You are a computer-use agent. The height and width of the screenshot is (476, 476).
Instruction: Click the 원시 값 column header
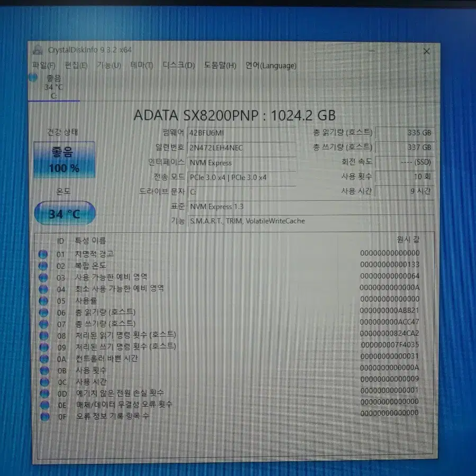(408, 239)
